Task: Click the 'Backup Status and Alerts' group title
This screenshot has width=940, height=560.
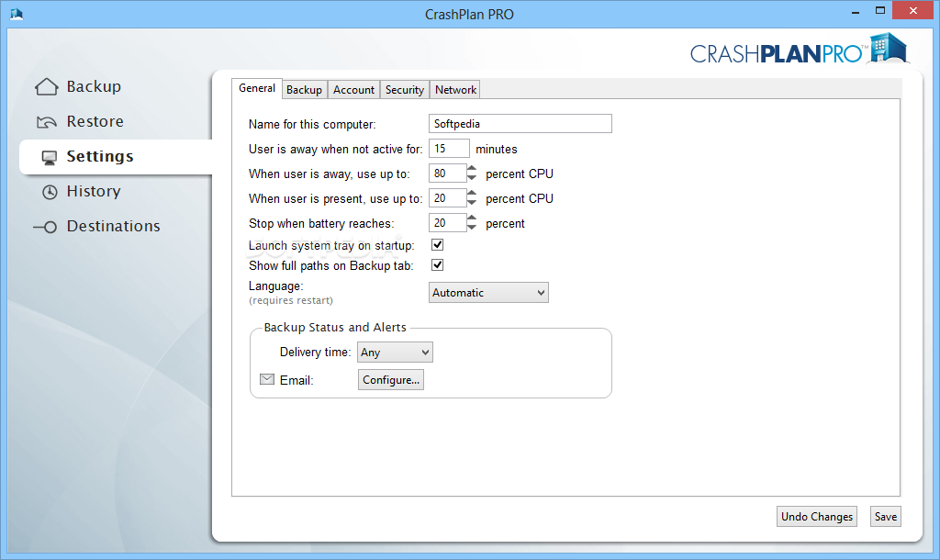Action: (335, 328)
